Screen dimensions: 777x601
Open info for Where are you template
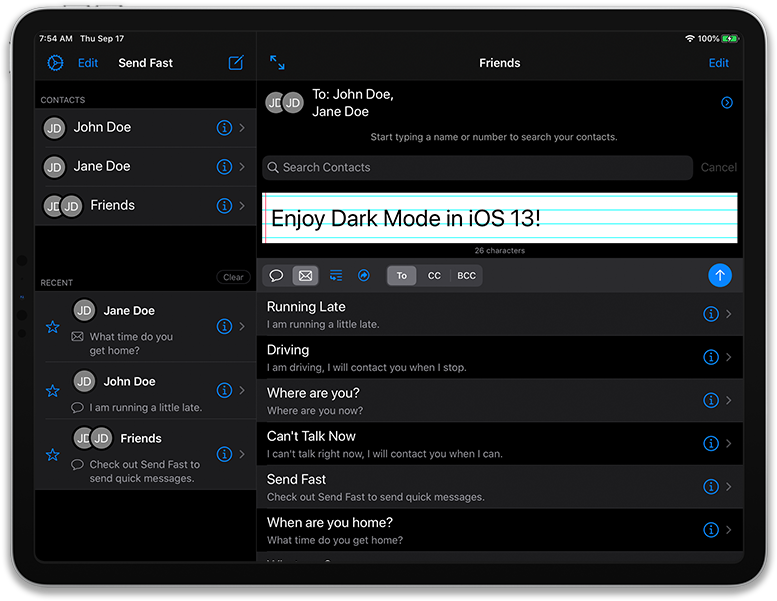pos(711,400)
